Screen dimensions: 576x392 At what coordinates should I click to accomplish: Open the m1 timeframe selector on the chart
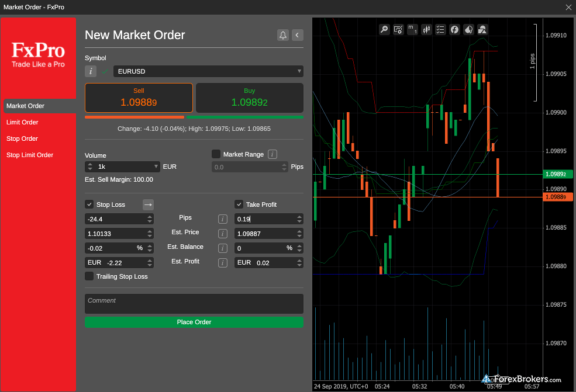click(412, 29)
